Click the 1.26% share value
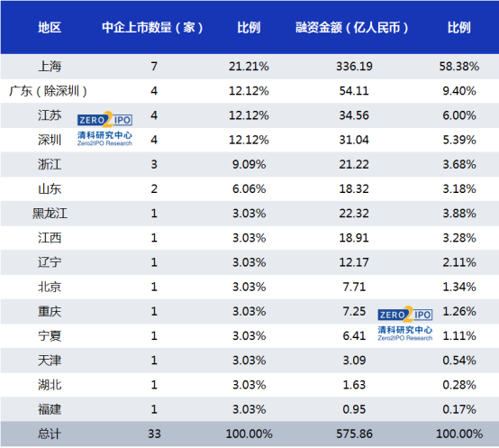This screenshot has width=499, height=448. (459, 312)
